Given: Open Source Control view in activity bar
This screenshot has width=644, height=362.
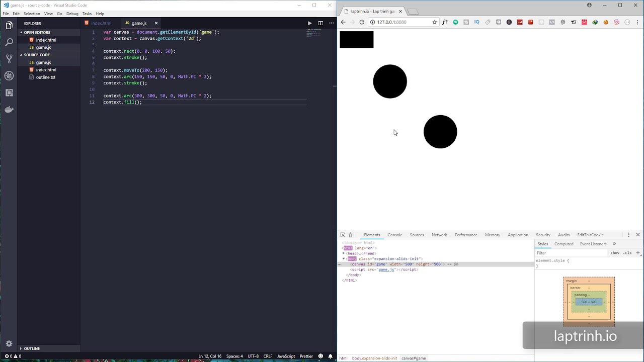Looking at the screenshot, I should (x=9, y=59).
